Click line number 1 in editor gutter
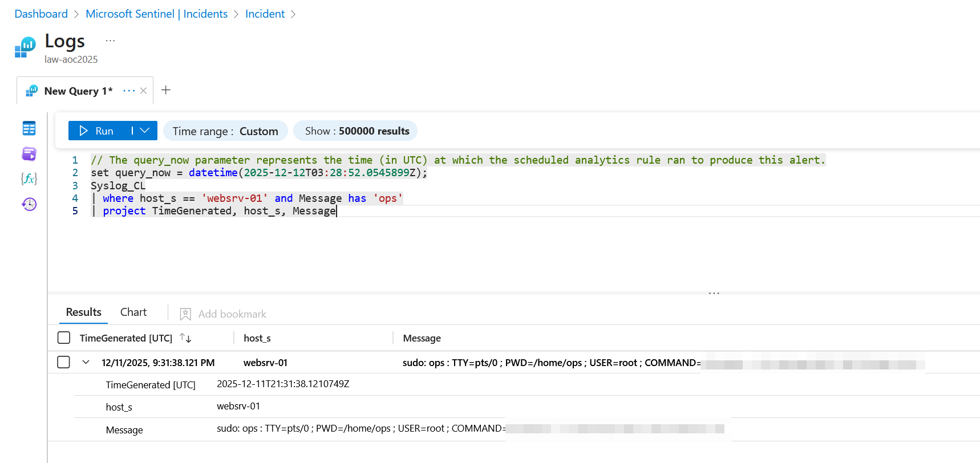Screen dimensions: 980x463 (75, 160)
